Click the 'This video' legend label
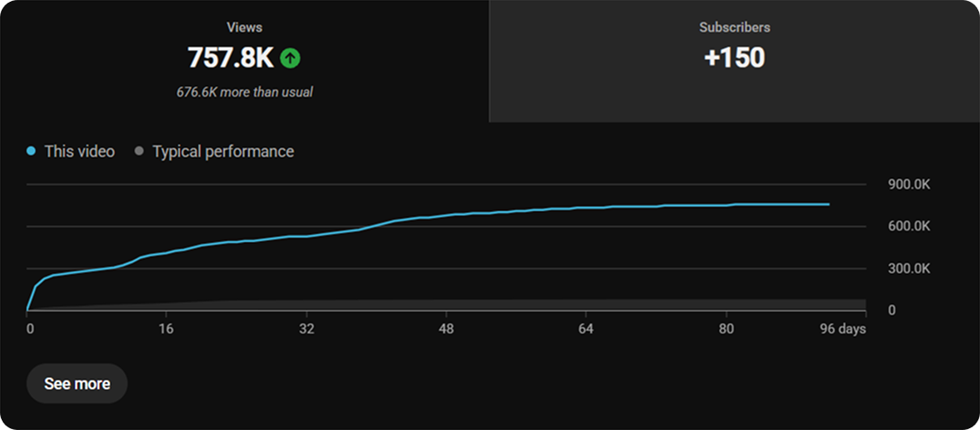 click(x=80, y=152)
